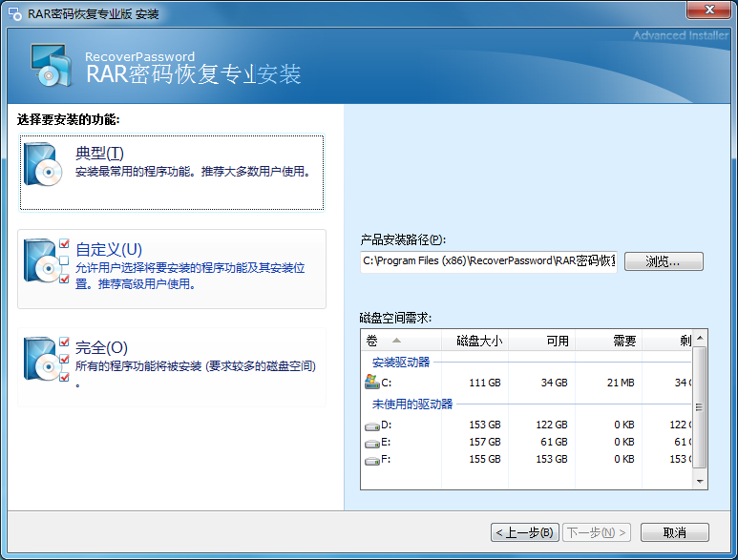Click 155 GB size for F:
Screen dimensions: 738x560
coord(485,459)
